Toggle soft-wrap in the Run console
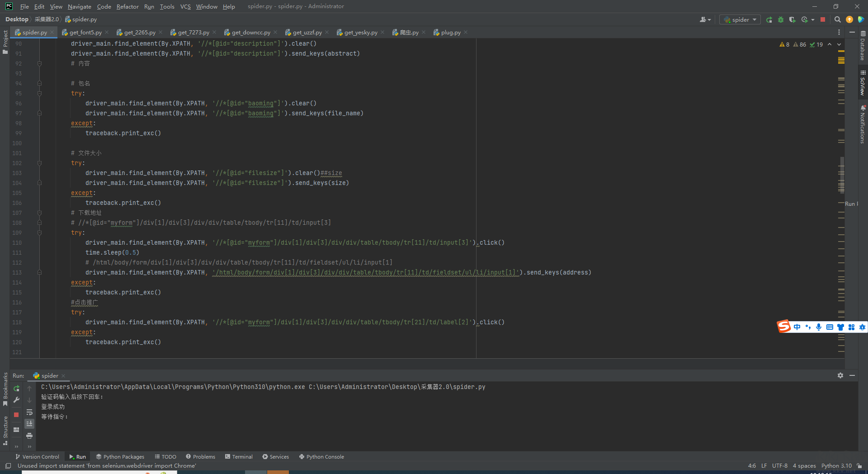This screenshot has height=474, width=868. [29, 412]
